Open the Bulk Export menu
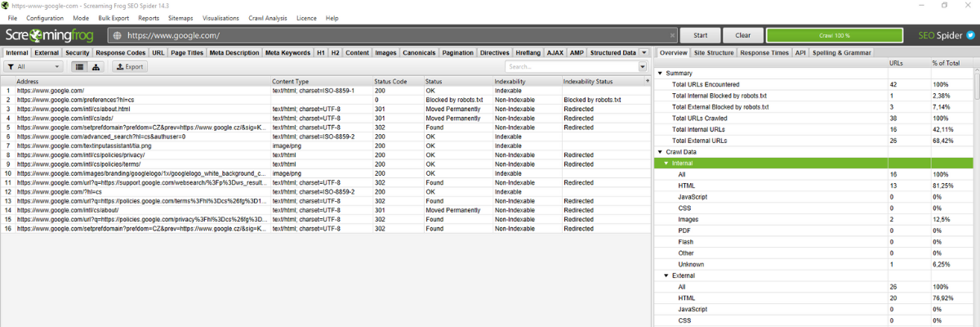The height and width of the screenshot is (327, 980). click(x=115, y=17)
